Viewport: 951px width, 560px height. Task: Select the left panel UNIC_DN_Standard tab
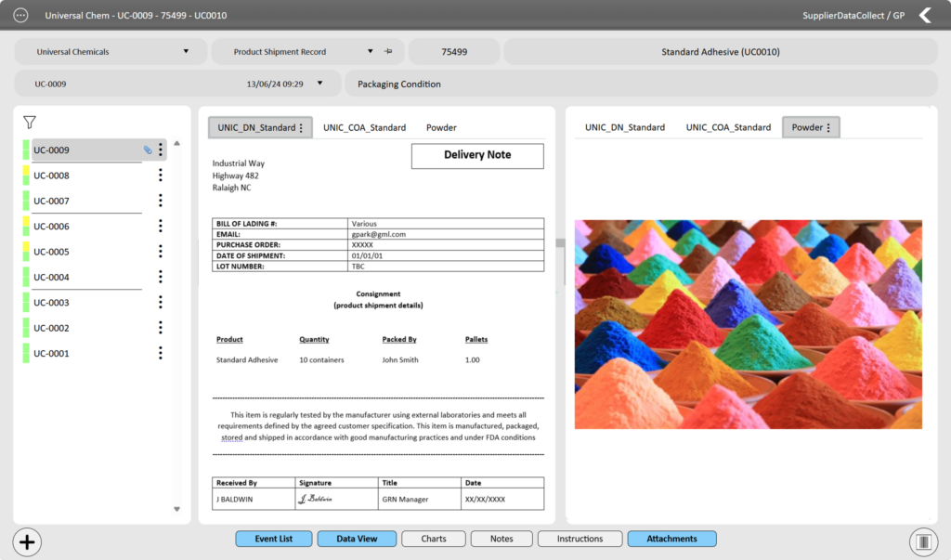[260, 127]
